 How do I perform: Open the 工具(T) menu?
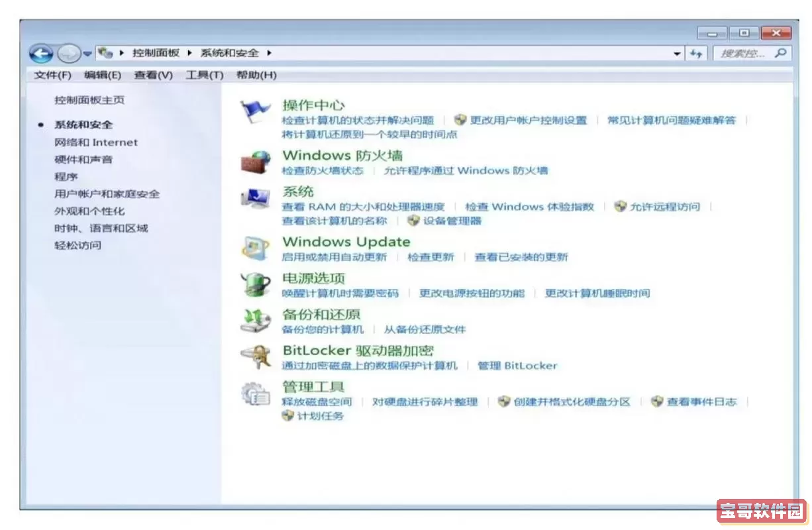[x=204, y=75]
